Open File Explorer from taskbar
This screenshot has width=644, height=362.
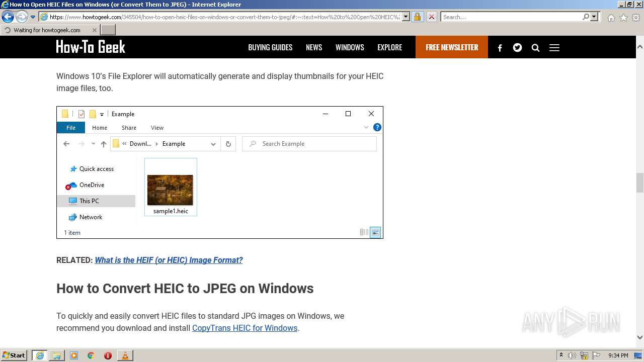click(x=57, y=355)
